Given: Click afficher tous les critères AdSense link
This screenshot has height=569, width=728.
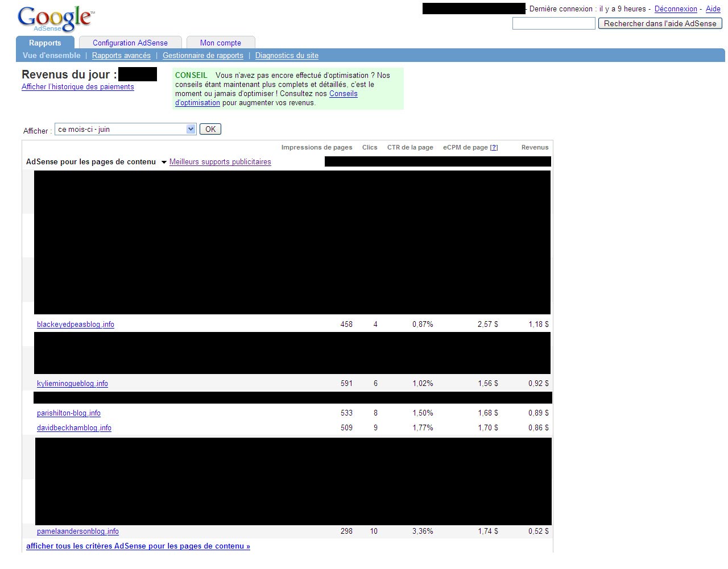Looking at the screenshot, I should pyautogui.click(x=138, y=546).
